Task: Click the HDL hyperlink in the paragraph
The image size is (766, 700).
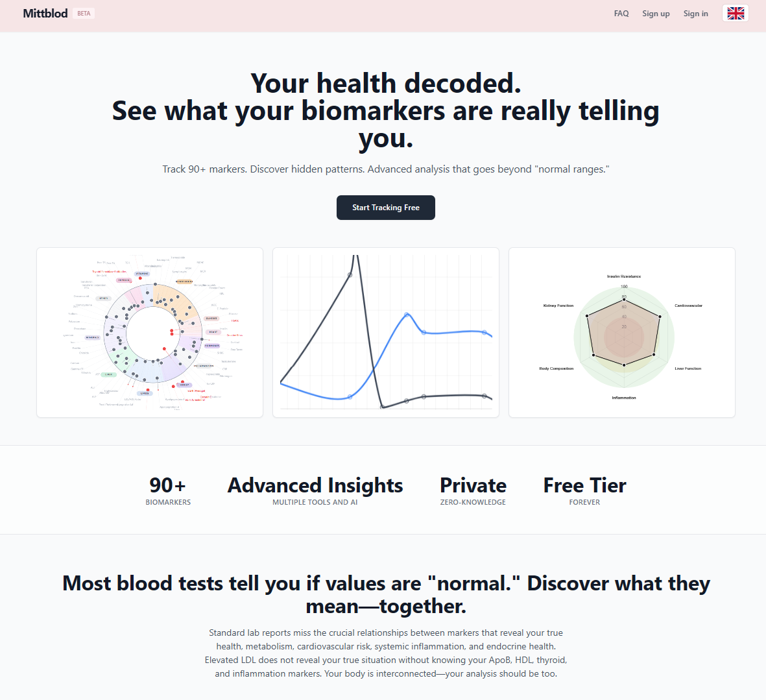Action: pos(523,659)
